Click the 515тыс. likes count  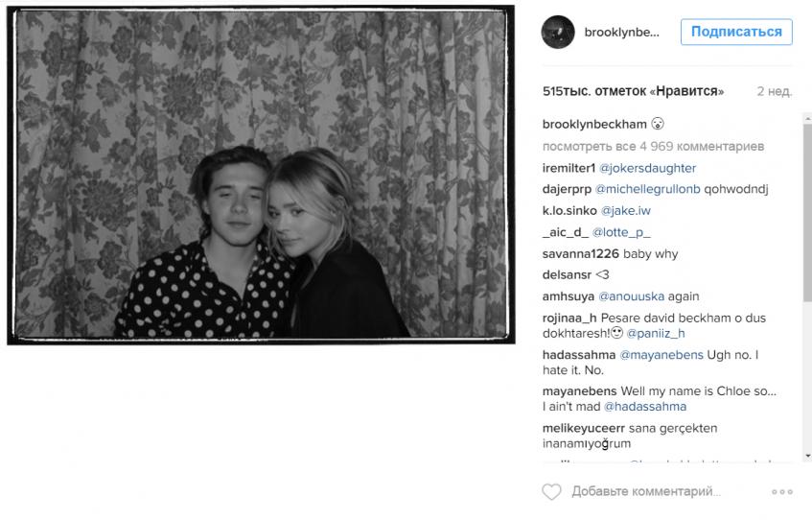pyautogui.click(x=633, y=91)
